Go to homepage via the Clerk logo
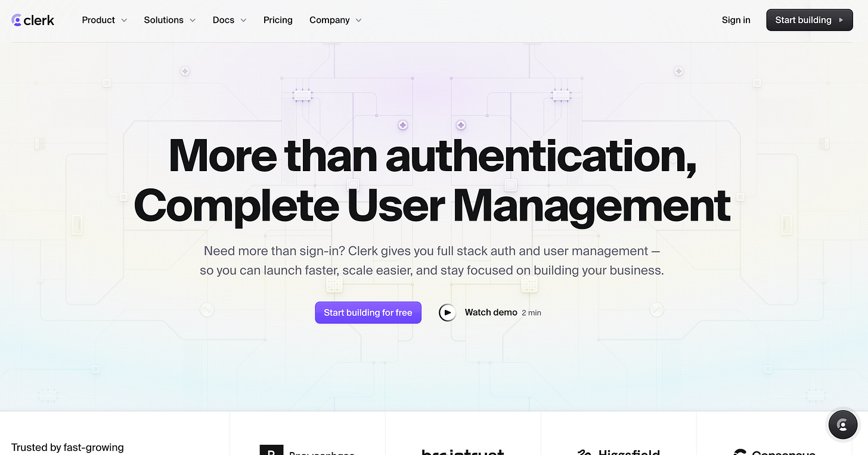This screenshot has height=455, width=868. [33, 20]
